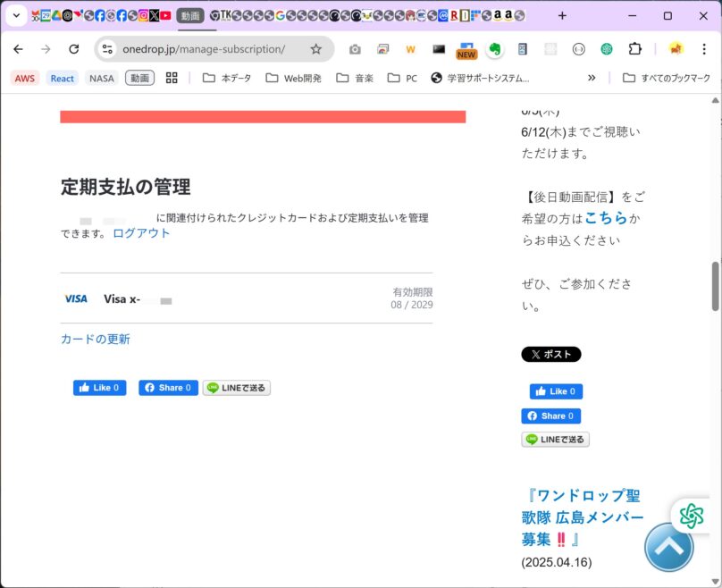This screenshot has height=588, width=722.
Task: Click the site information icon in the address bar
Action: click(108, 49)
